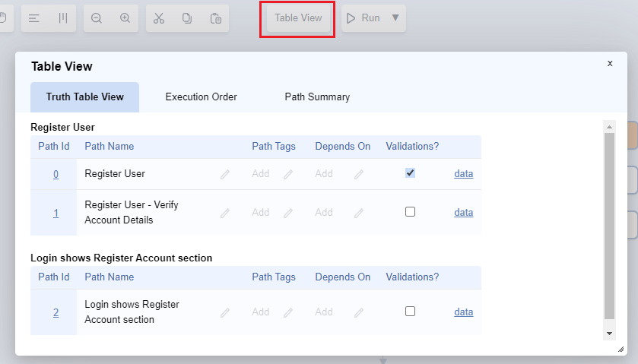
Task: Check Validations for Verify Account Details path
Action: [411, 212]
